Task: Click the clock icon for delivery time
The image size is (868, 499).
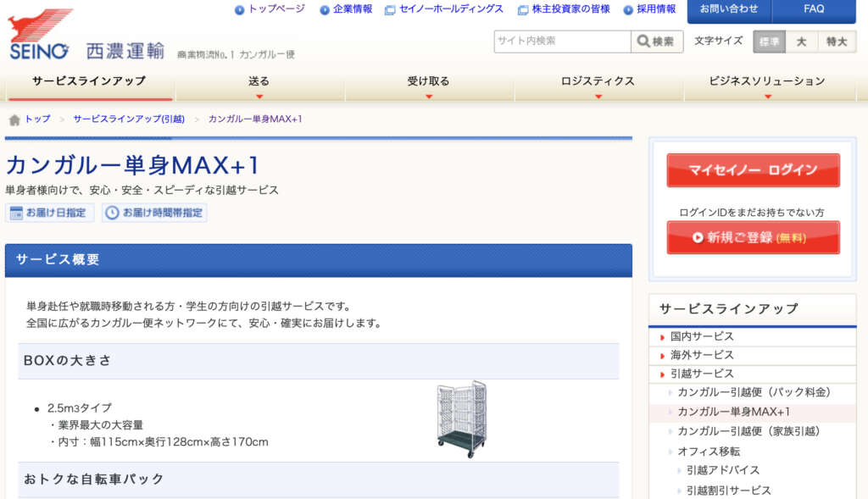Action: (113, 213)
